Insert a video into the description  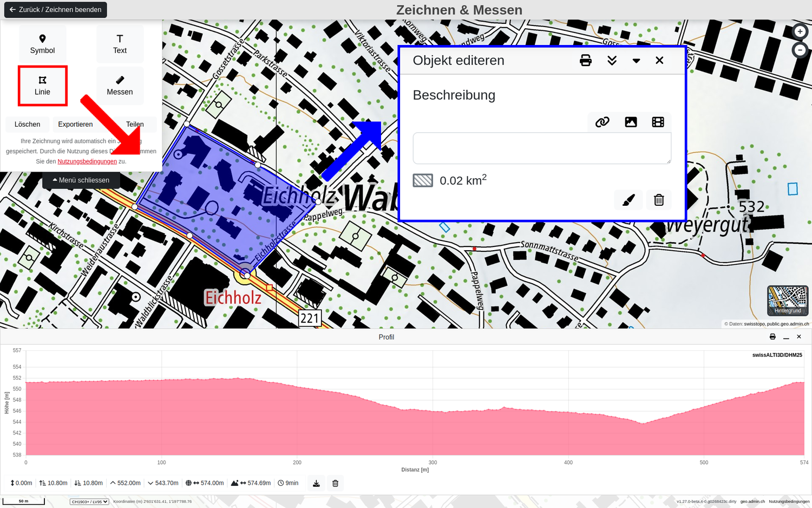[x=658, y=122]
